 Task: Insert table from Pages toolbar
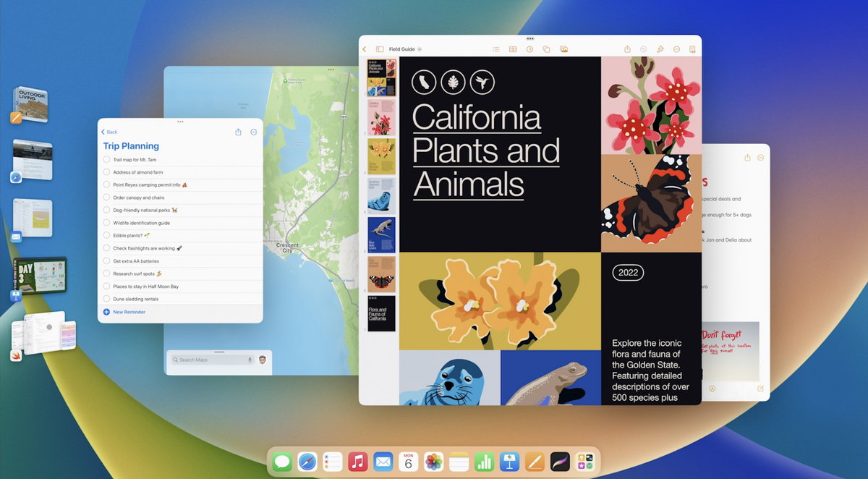pyautogui.click(x=513, y=49)
